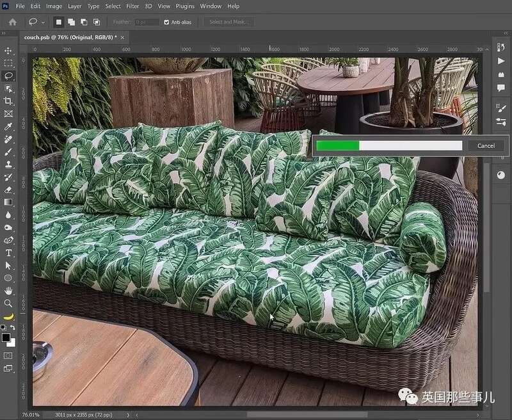512x420 pixels.
Task: Select the Frame tool
Action: point(8,114)
